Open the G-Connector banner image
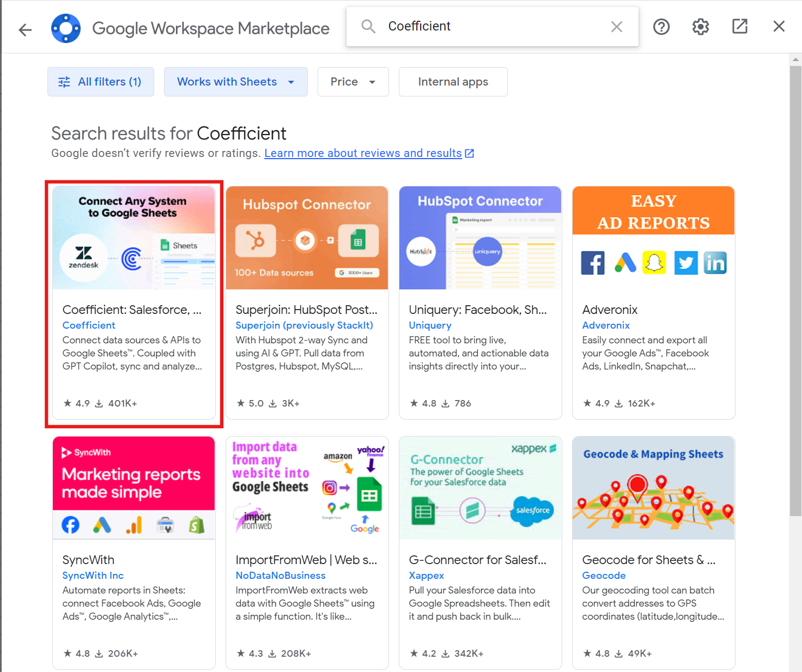 point(481,488)
